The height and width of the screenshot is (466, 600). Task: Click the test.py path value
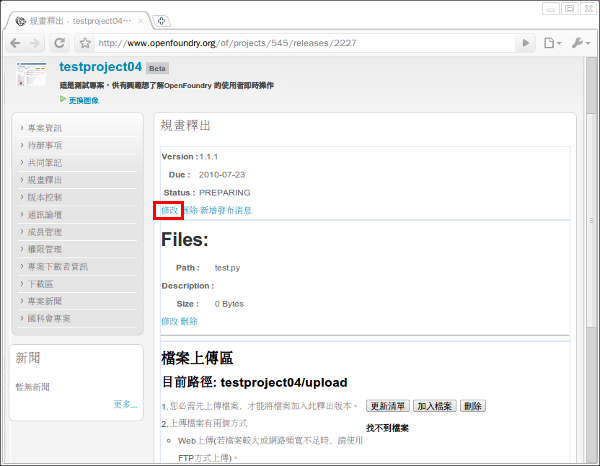(x=227, y=268)
